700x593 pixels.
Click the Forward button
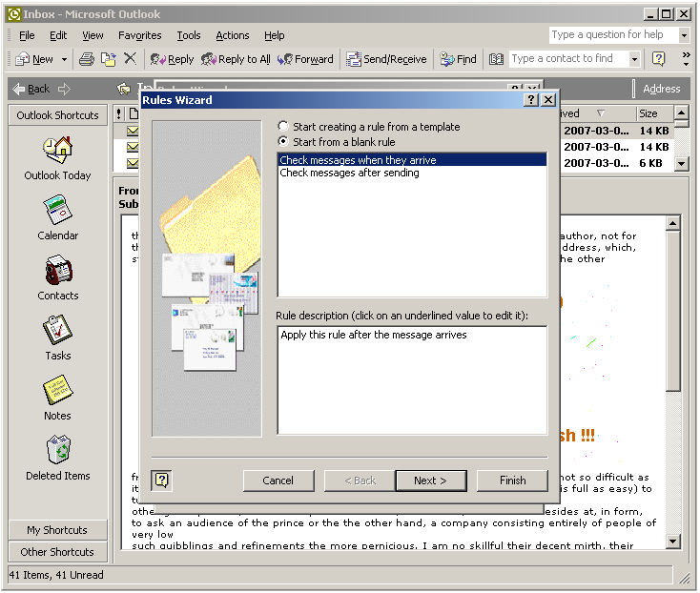305,59
